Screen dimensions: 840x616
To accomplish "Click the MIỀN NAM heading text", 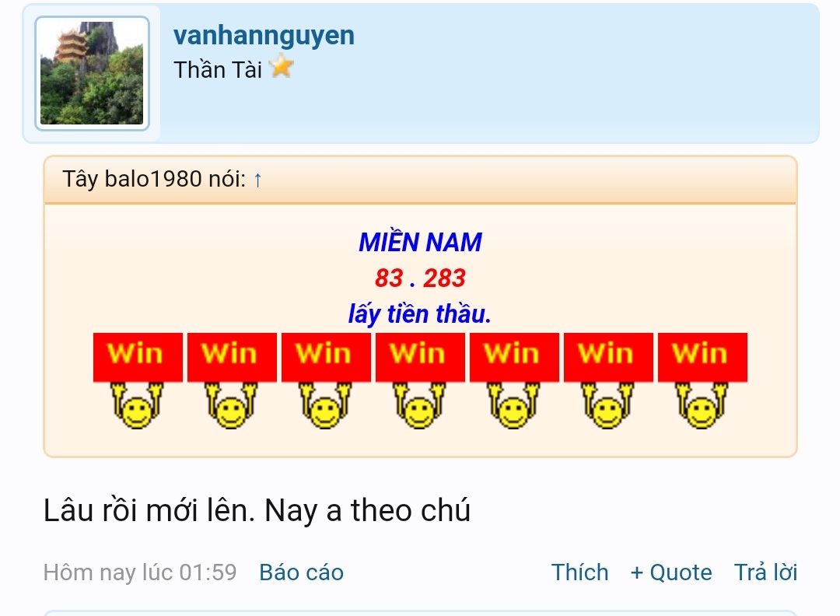I will pyautogui.click(x=421, y=242).
